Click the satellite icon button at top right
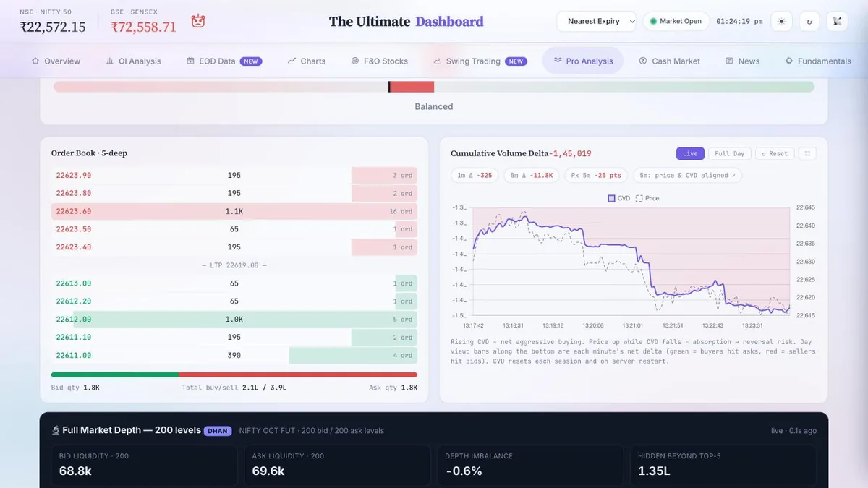 point(837,22)
